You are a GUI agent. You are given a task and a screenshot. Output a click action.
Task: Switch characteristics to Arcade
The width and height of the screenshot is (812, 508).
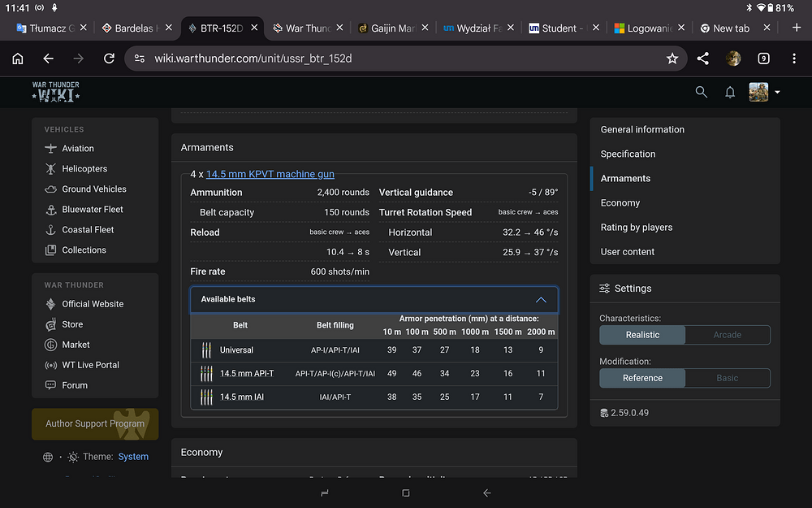click(x=727, y=335)
